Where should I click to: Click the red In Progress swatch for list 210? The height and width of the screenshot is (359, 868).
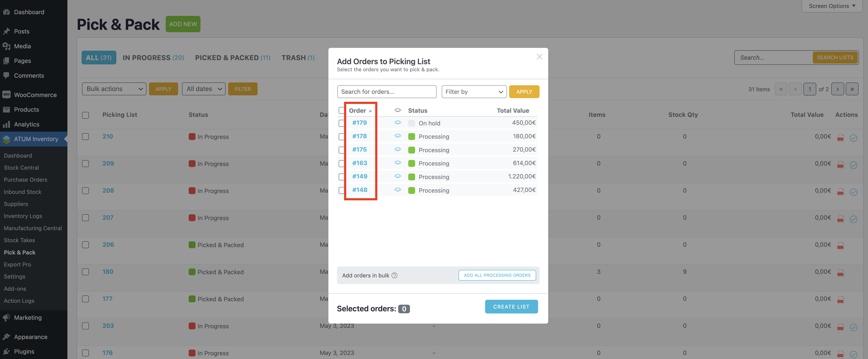click(192, 137)
